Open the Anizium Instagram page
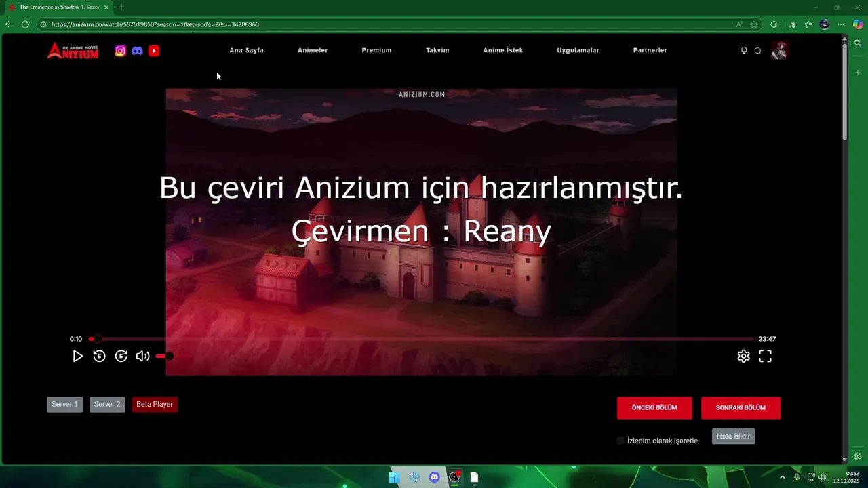This screenshot has width=868, height=488. [120, 51]
